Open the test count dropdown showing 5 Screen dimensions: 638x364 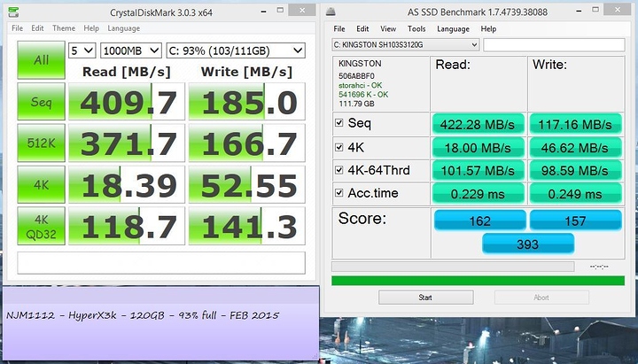tap(84, 50)
